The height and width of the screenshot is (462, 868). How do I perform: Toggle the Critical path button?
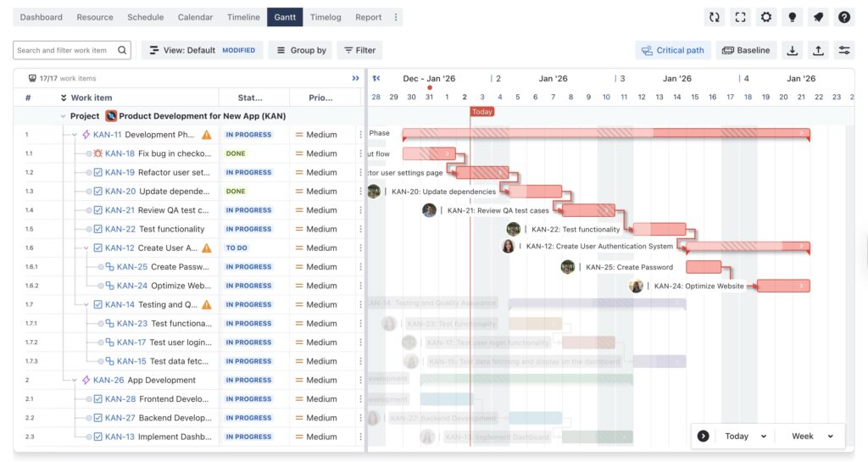click(x=673, y=50)
